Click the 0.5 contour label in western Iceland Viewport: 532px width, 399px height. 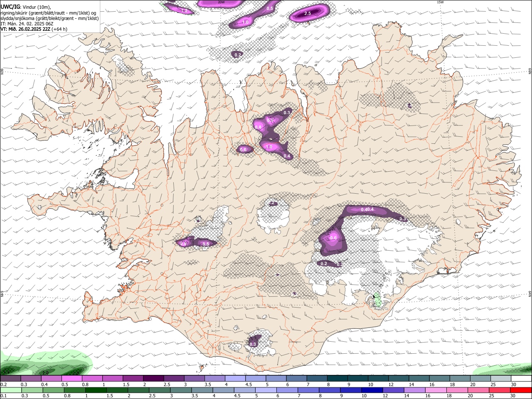(206, 244)
